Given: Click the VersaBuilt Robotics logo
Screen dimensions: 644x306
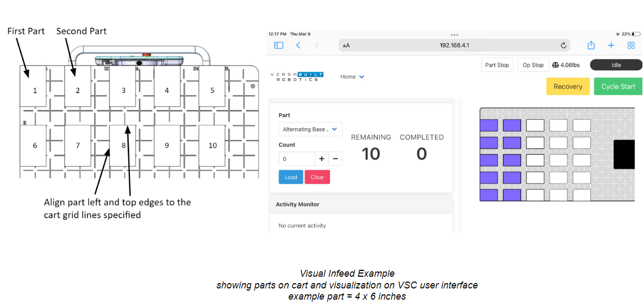Looking at the screenshot, I should click(x=297, y=77).
